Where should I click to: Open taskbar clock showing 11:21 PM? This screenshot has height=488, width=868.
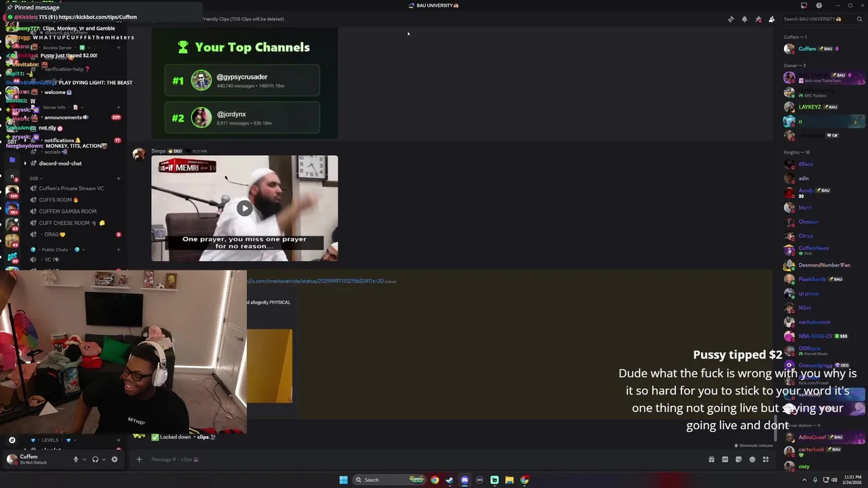(x=850, y=480)
